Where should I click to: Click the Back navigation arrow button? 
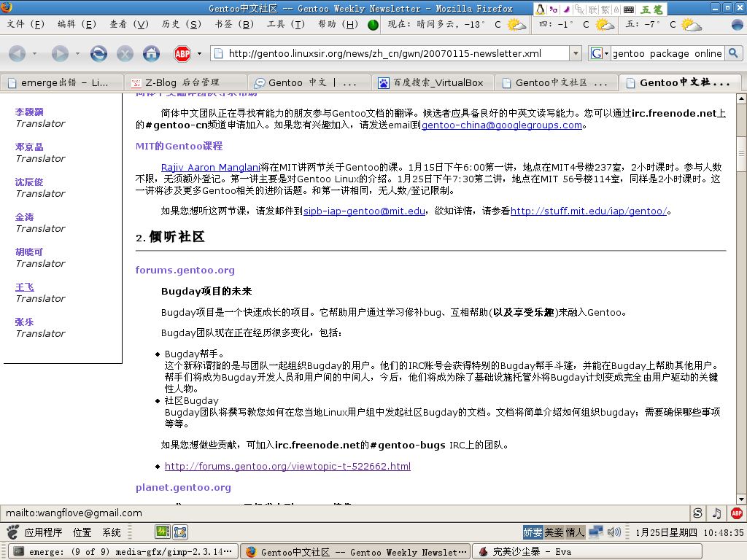(18, 53)
